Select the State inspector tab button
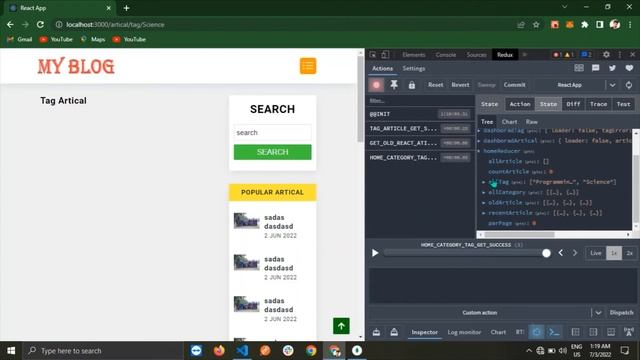Viewport: 640px width, 360px height. coord(548,104)
